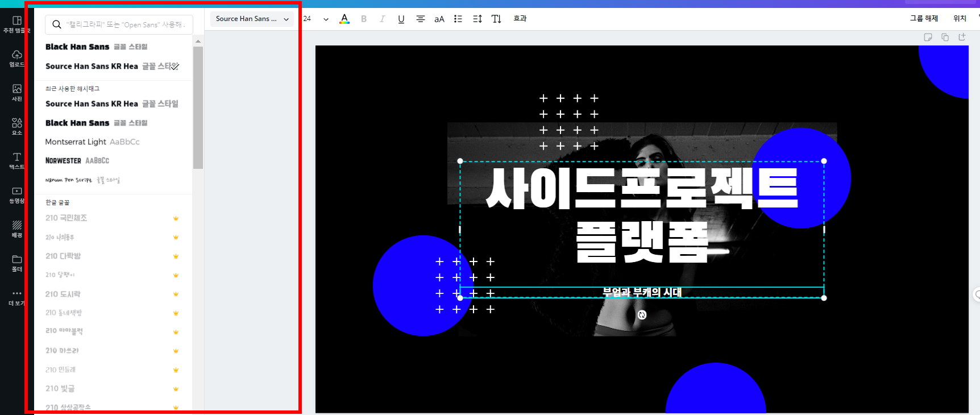The height and width of the screenshot is (415, 980).
Task: Select the Nanum Pen Script font
Action: (x=82, y=180)
